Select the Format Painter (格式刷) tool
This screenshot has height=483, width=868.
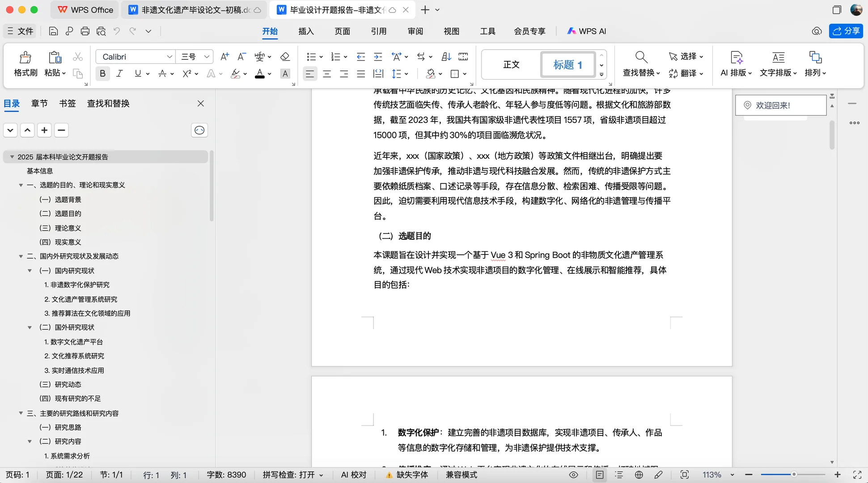(25, 64)
